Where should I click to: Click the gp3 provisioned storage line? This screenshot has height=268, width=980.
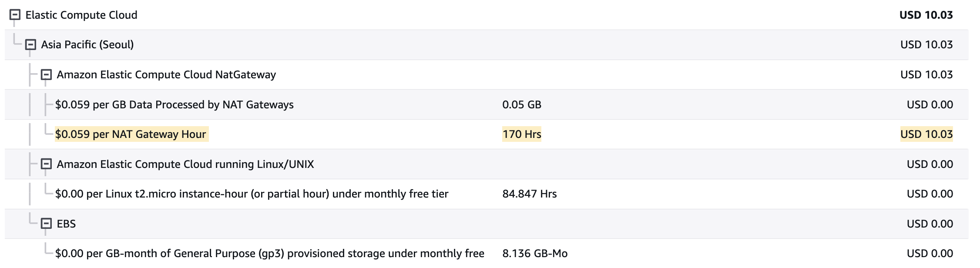click(270, 253)
